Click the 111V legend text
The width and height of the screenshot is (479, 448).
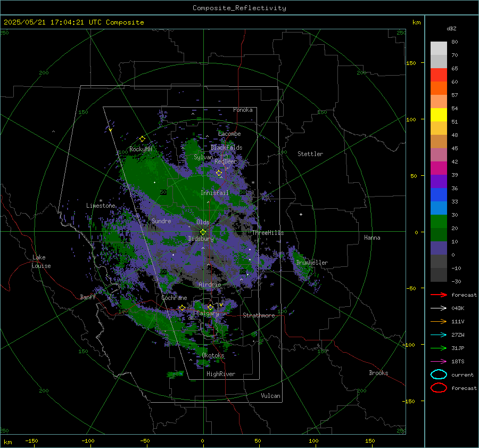pyautogui.click(x=458, y=322)
